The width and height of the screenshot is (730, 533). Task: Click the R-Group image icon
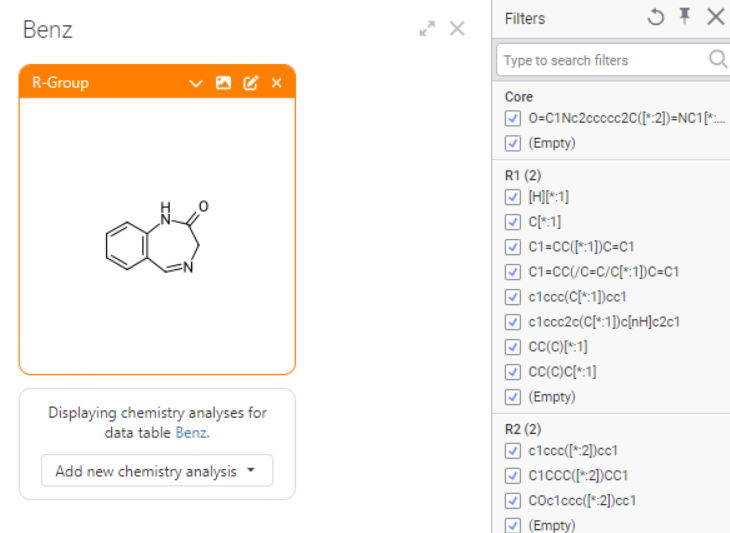[x=223, y=83]
